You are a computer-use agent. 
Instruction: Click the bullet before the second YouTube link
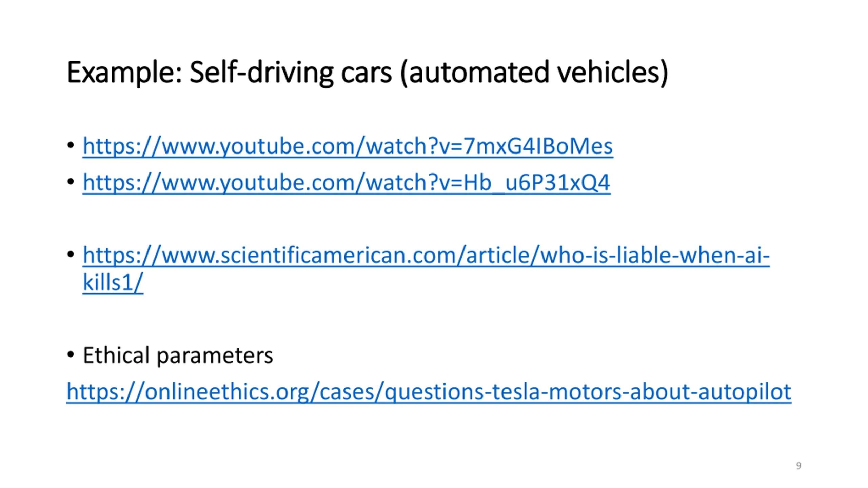pos(71,182)
